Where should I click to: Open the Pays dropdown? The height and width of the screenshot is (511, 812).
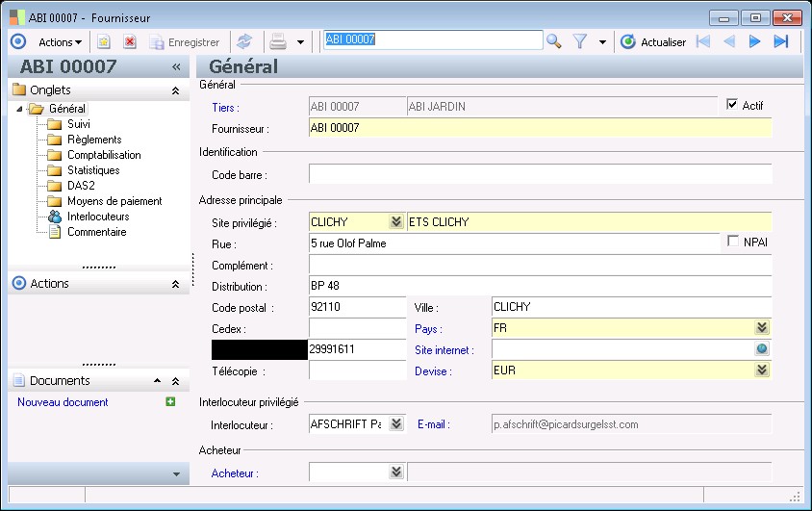[x=761, y=328]
